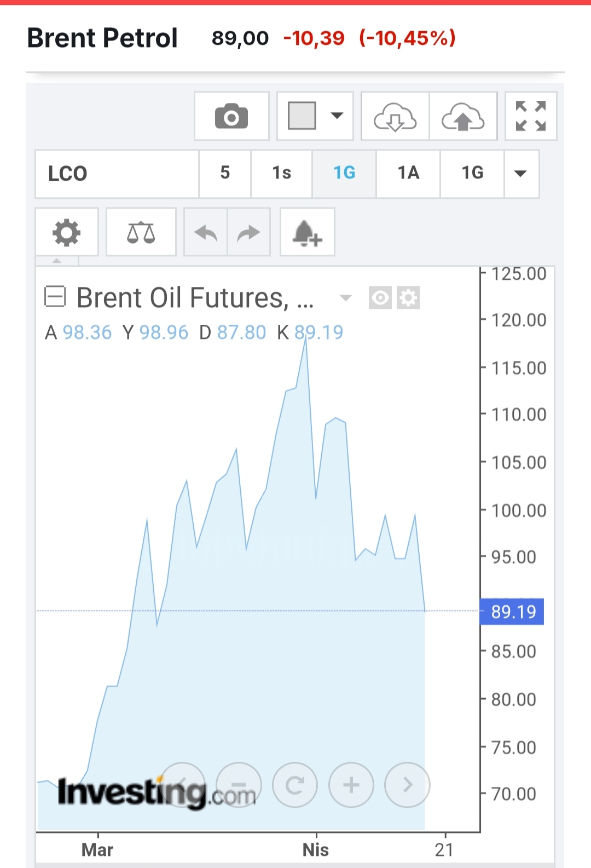Viewport: 591px width, 868px height.
Task: Save the chart layout with cloud download icon
Action: [395, 117]
